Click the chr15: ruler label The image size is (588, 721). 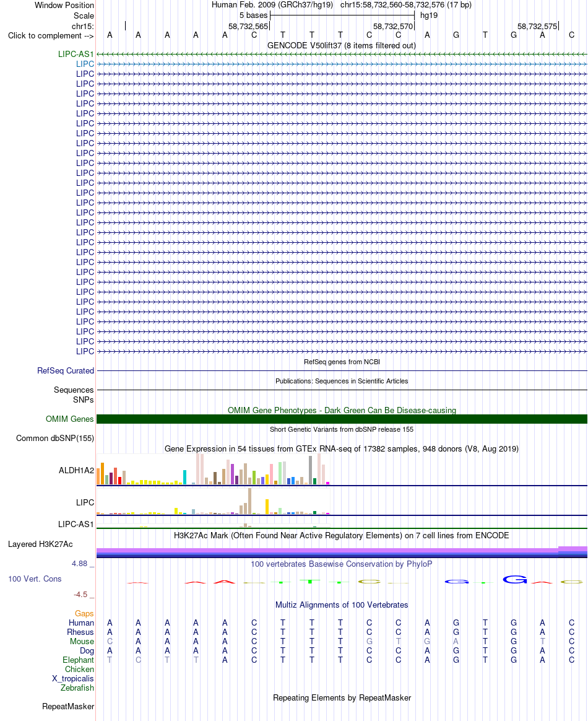(x=83, y=26)
